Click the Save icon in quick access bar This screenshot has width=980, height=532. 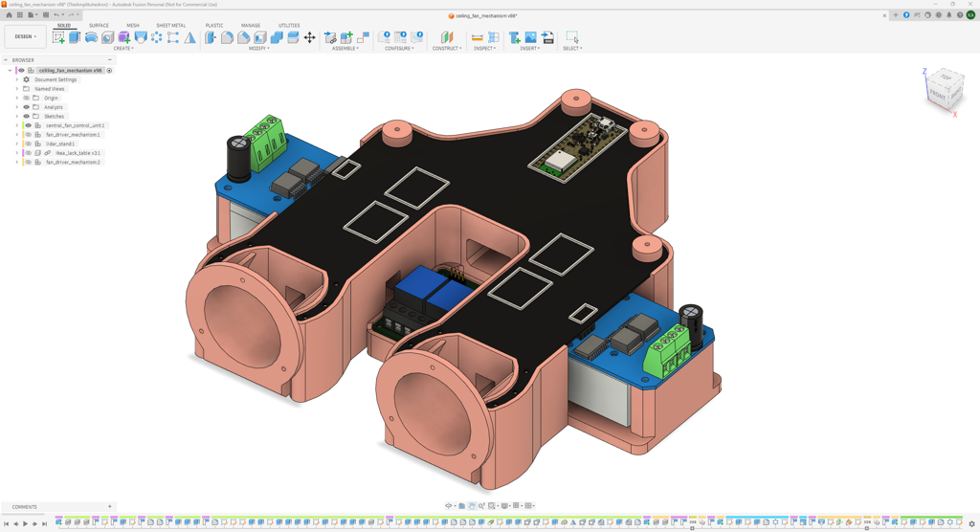click(x=46, y=15)
